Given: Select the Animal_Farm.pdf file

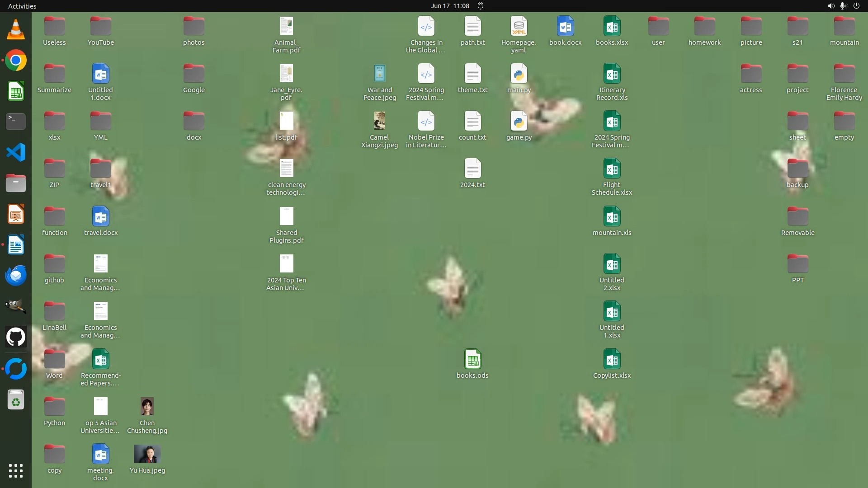Looking at the screenshot, I should coord(286,27).
